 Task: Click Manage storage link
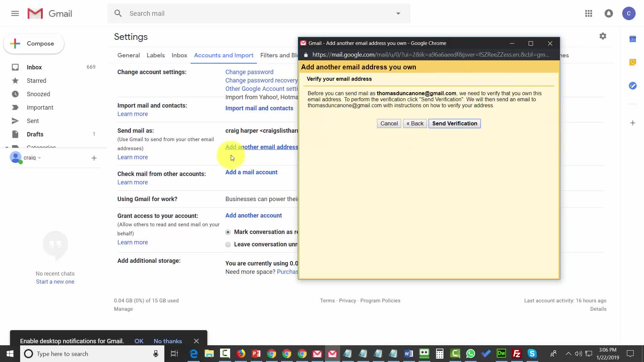coord(123,309)
